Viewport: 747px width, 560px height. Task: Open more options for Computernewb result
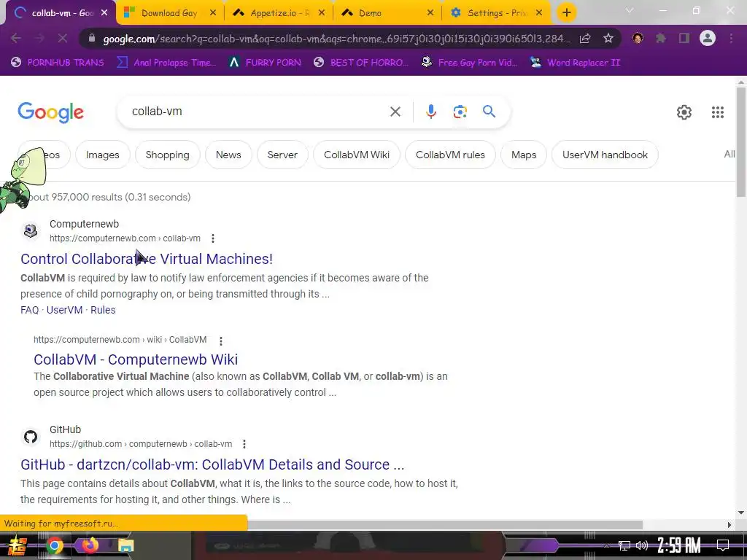click(213, 238)
